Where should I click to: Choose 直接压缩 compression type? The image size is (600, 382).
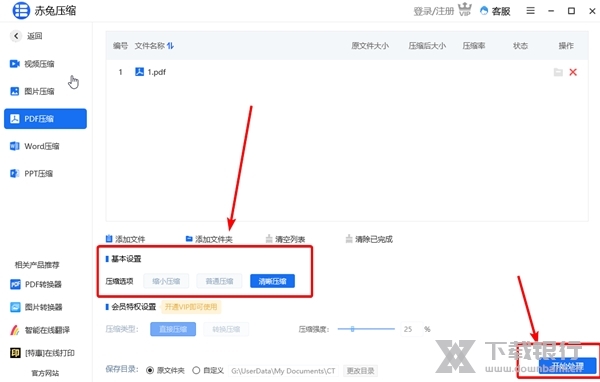[173, 329]
